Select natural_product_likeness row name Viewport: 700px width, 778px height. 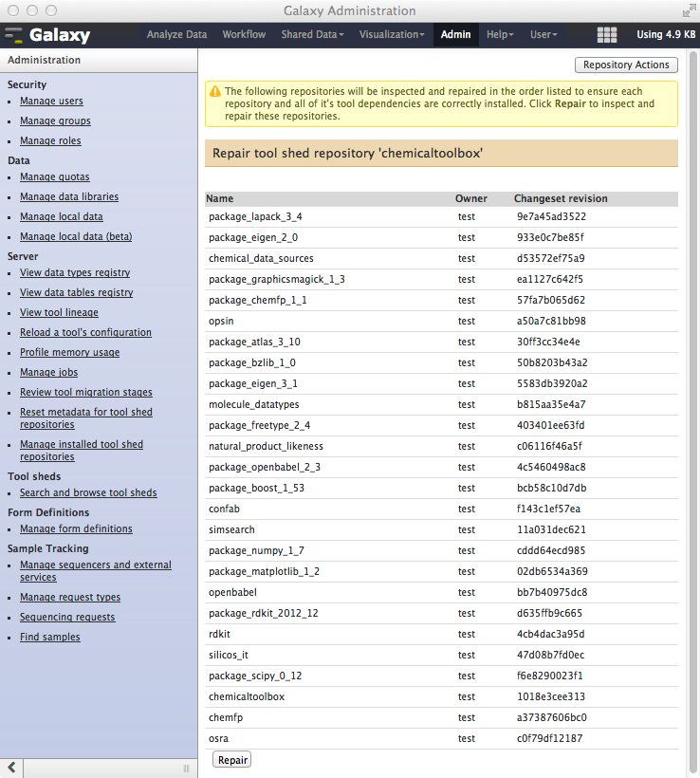[x=266, y=446]
